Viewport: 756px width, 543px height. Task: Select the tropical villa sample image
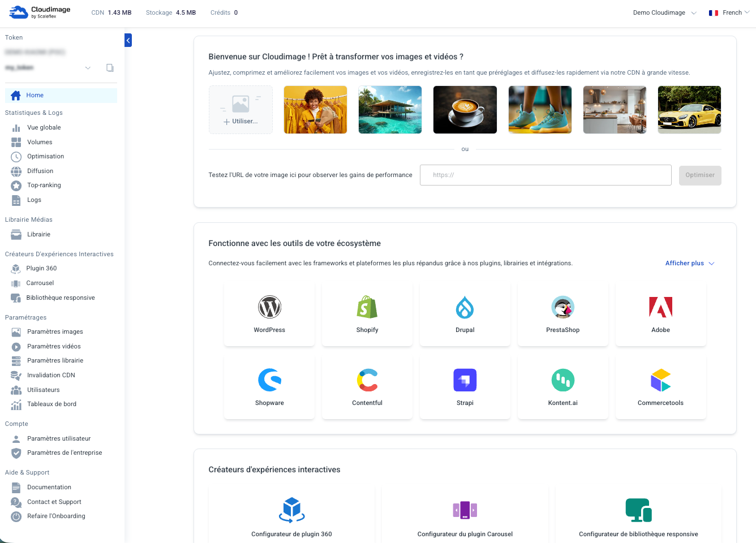390,110
